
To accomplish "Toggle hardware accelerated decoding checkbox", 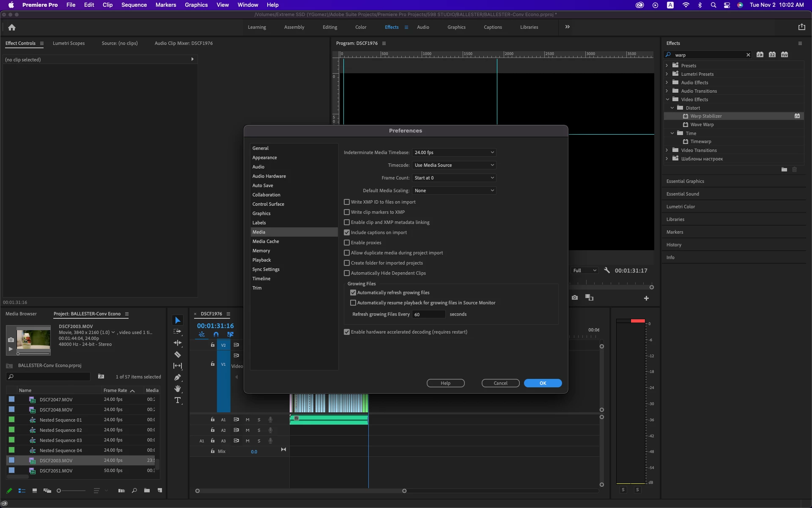I will pyautogui.click(x=347, y=332).
